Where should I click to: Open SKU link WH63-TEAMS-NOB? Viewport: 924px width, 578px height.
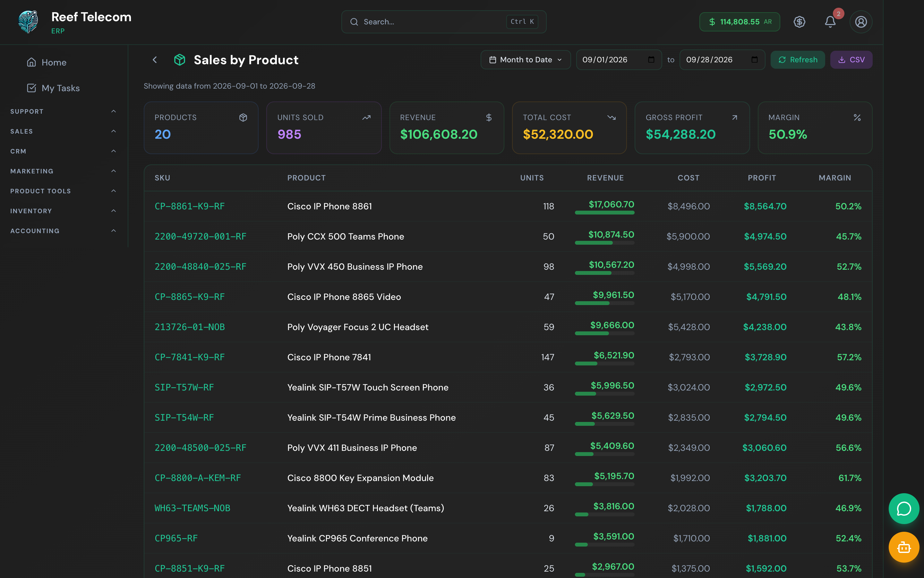[193, 508]
